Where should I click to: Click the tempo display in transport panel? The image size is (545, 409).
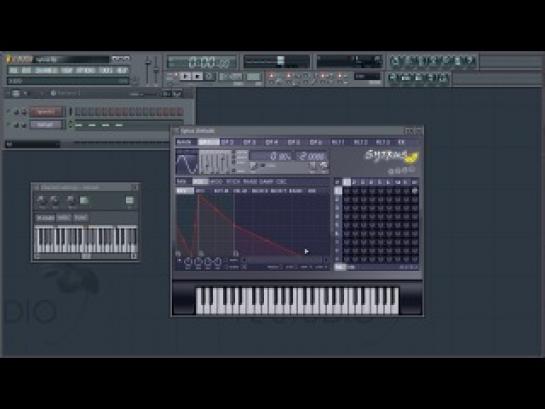pyautogui.click(x=231, y=76)
